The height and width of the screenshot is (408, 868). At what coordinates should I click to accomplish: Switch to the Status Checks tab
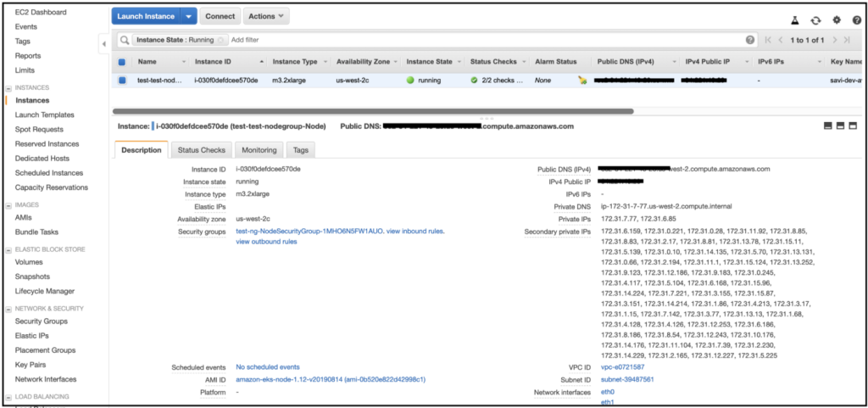[202, 150]
